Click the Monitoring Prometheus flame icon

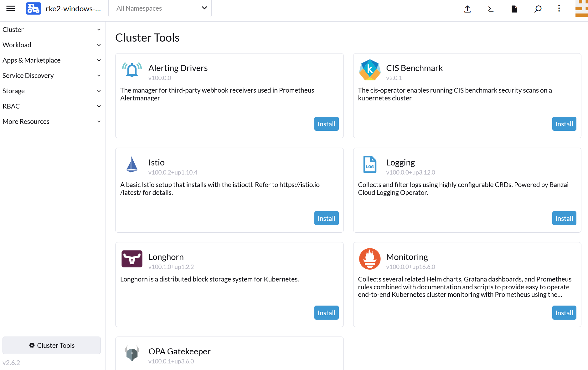click(x=369, y=259)
